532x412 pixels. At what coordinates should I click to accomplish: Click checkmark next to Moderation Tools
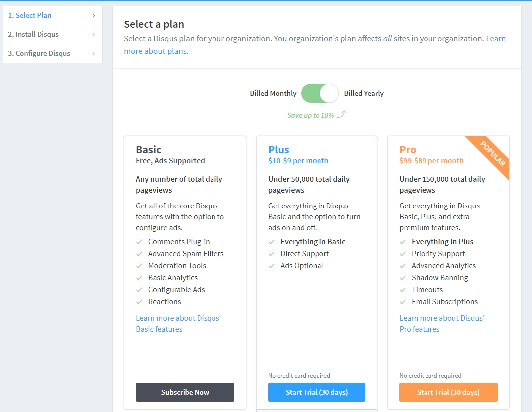point(139,266)
